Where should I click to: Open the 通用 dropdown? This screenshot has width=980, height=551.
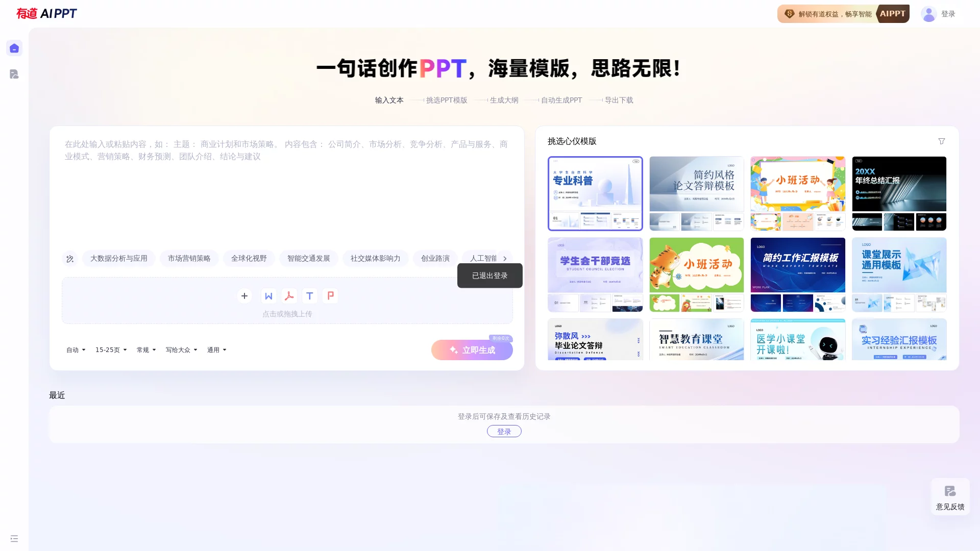(x=216, y=349)
